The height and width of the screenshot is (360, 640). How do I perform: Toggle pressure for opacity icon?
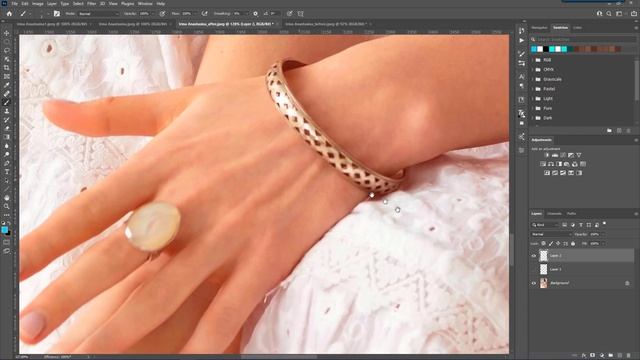tap(162, 13)
